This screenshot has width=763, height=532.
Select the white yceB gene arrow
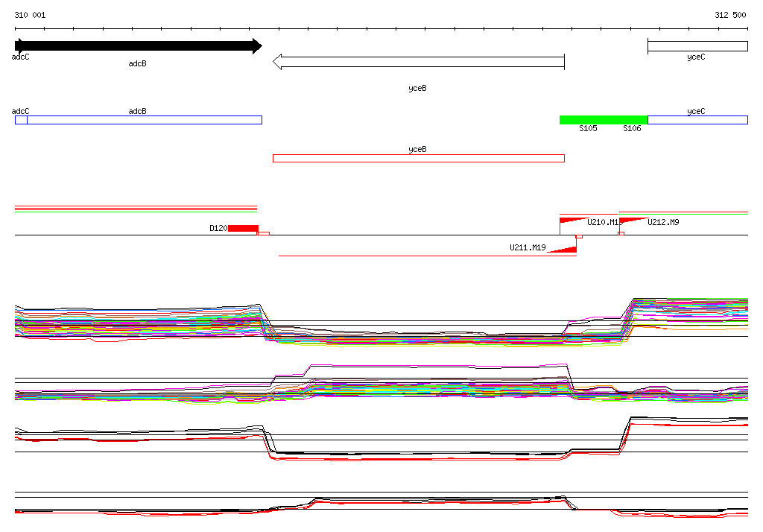tap(419, 62)
